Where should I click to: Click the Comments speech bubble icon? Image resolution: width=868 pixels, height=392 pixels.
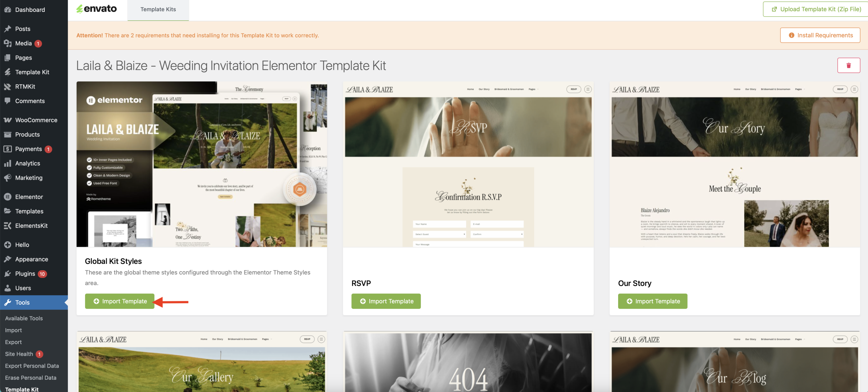tap(7, 101)
